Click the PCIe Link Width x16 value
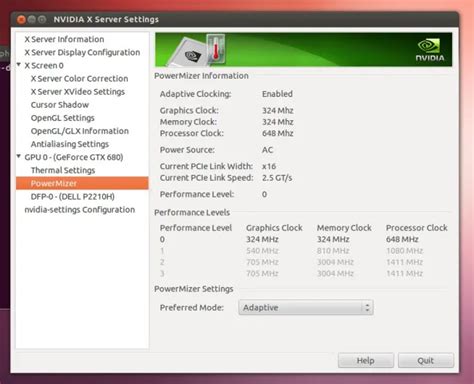Image resolution: width=474 pixels, height=384 pixels. pyautogui.click(x=269, y=166)
